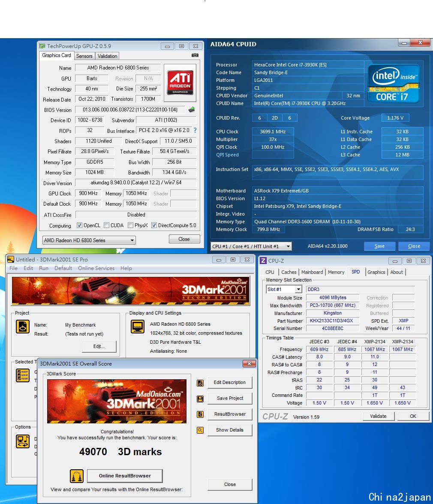This screenshot has height=504, width=433.
Task: Click the Close button in AIDA64 CPUID
Action: pyautogui.click(x=414, y=246)
